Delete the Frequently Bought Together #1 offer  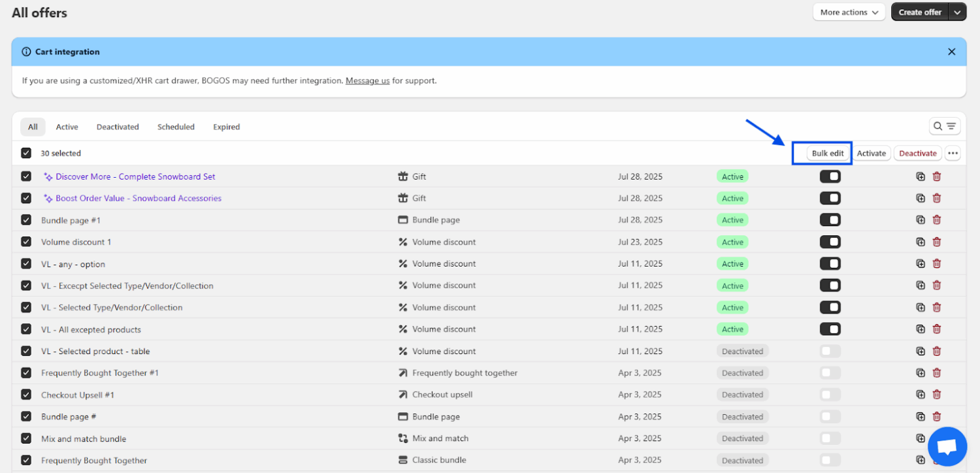tap(937, 373)
